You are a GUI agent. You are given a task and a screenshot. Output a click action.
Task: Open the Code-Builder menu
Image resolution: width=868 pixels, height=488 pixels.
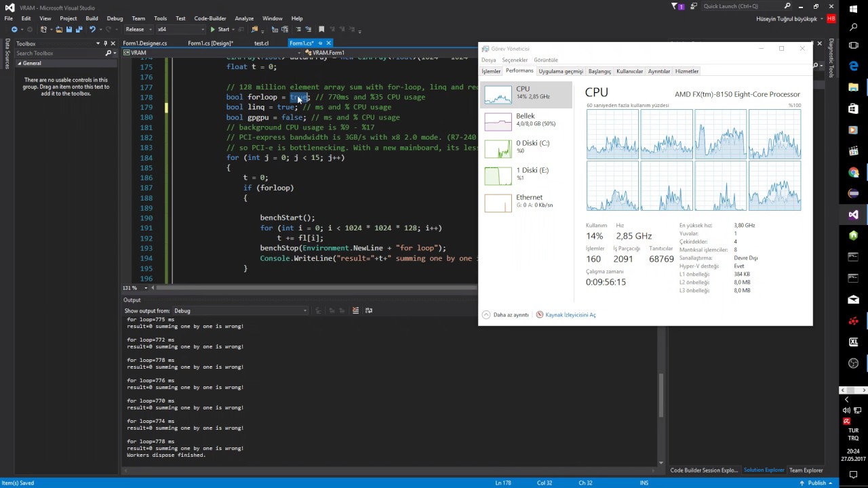[210, 18]
